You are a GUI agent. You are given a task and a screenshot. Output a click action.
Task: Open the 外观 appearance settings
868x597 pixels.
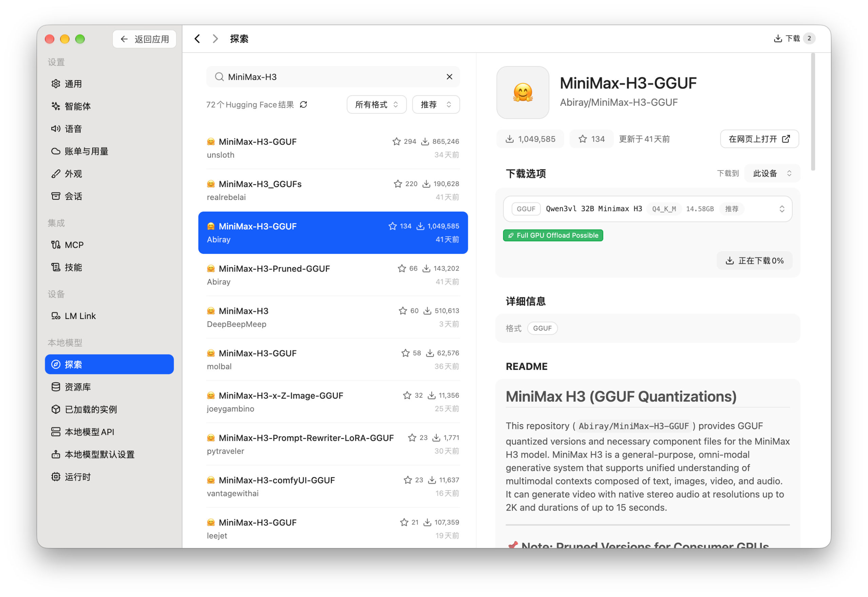[109, 174]
